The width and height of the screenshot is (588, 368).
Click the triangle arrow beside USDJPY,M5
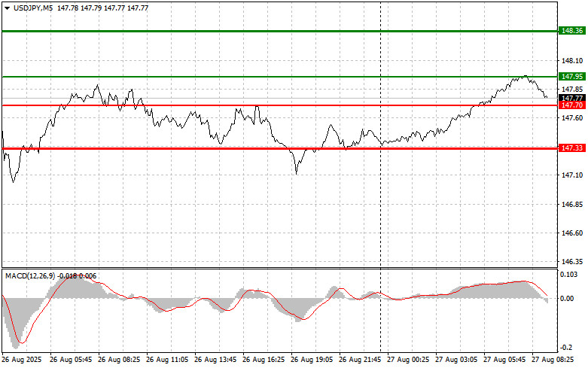click(7, 8)
